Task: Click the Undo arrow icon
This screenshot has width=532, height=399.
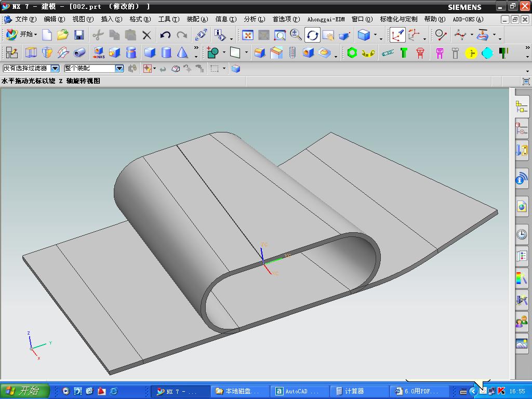Action: 165,35
